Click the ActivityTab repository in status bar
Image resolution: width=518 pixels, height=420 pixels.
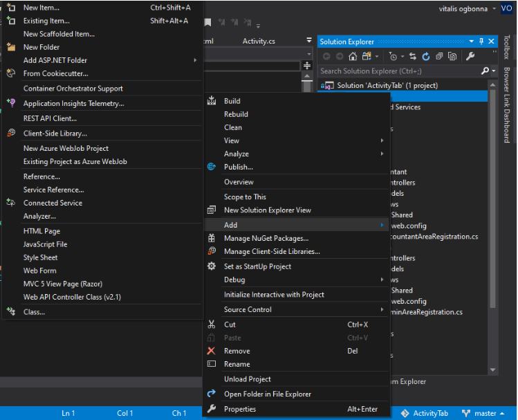coord(424,413)
